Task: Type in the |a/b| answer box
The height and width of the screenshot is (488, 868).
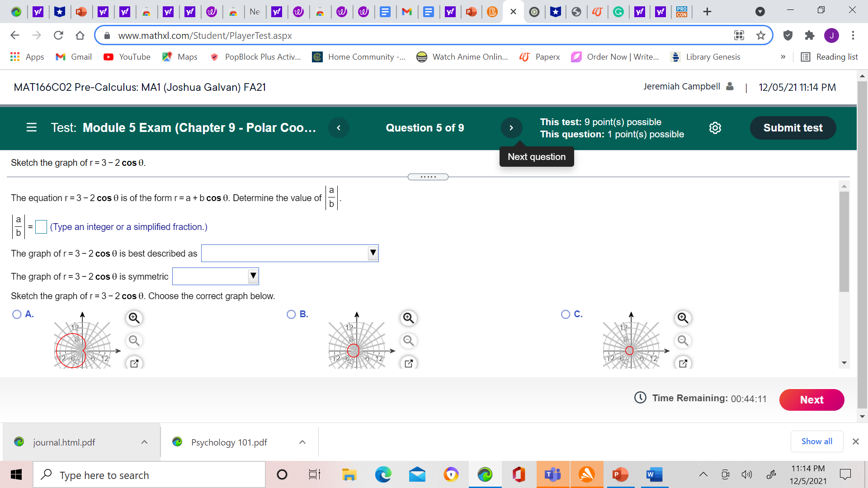Action: tap(41, 227)
